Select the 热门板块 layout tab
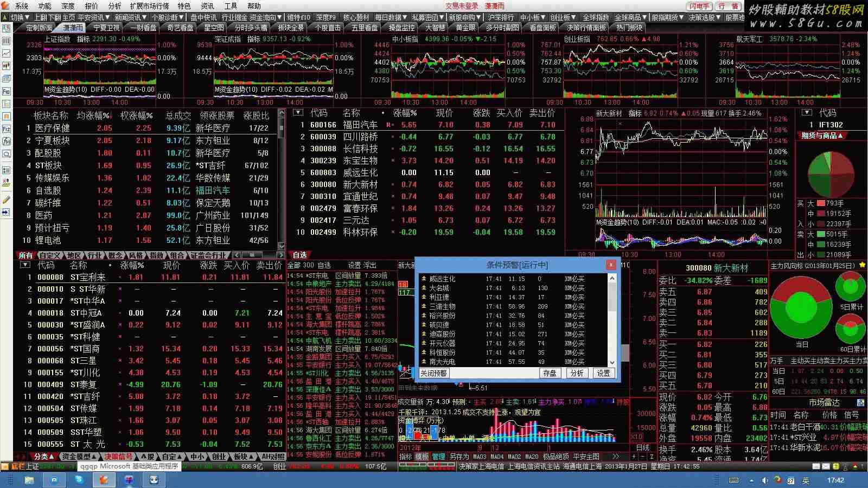Screen dimensions: 868x488 pos(629,28)
